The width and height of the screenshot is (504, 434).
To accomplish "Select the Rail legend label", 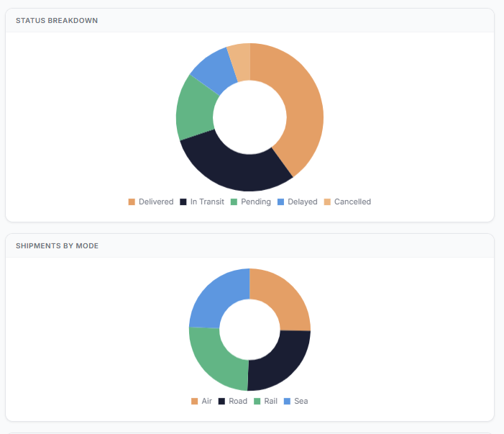I will coord(270,401).
